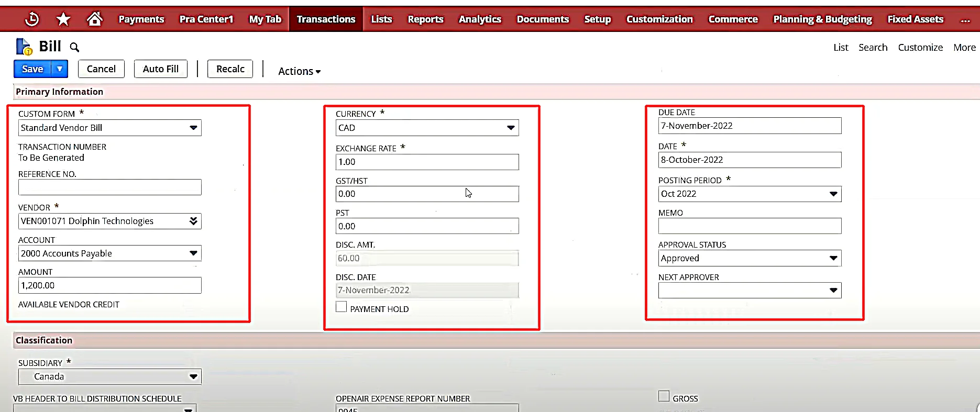Open the Lists menu
This screenshot has width=980, height=412.
tap(381, 19)
